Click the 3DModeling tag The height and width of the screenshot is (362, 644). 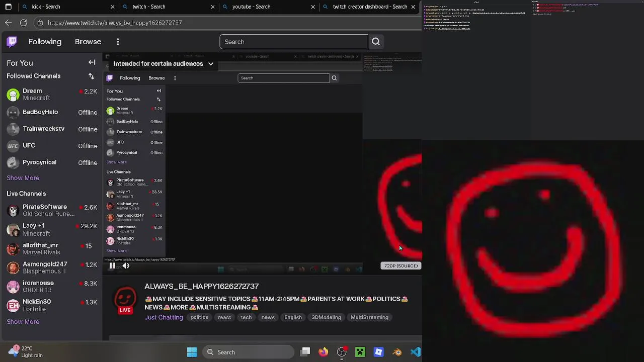coord(326,317)
